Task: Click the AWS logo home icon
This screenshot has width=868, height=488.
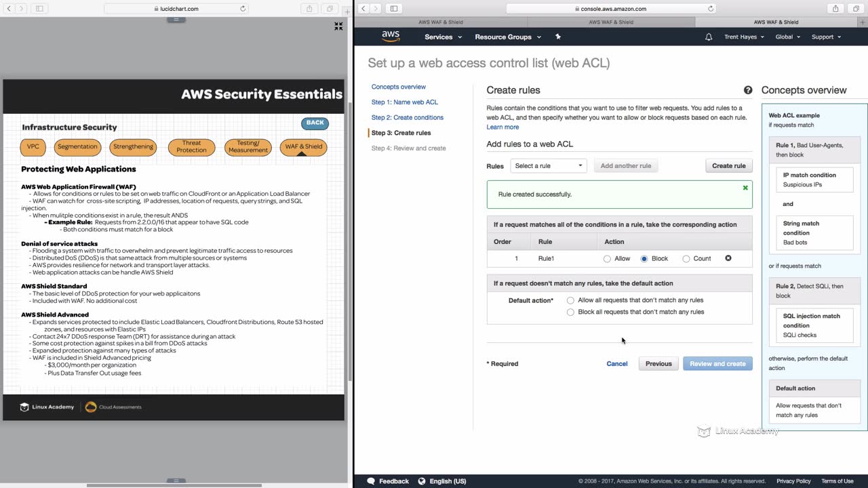Action: click(x=391, y=37)
